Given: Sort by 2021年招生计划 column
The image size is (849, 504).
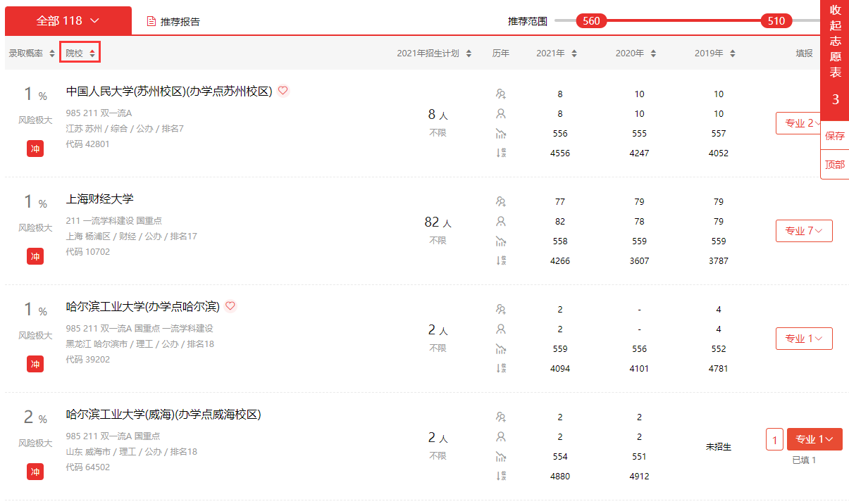Looking at the screenshot, I should (x=433, y=53).
